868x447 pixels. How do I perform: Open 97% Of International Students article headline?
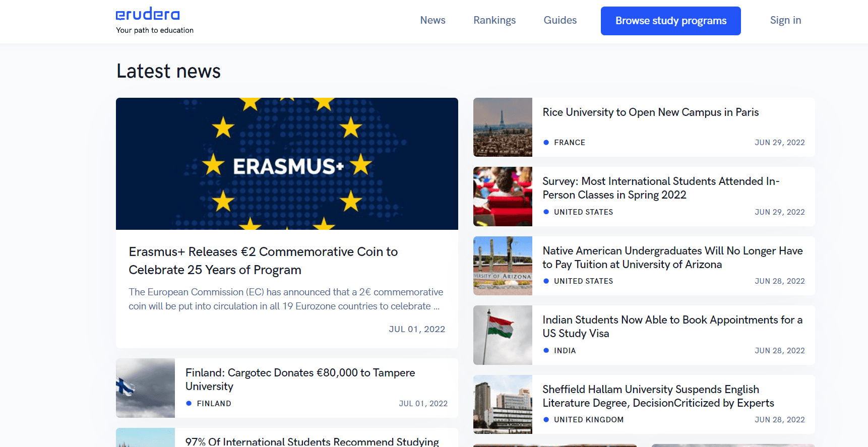[312, 441]
